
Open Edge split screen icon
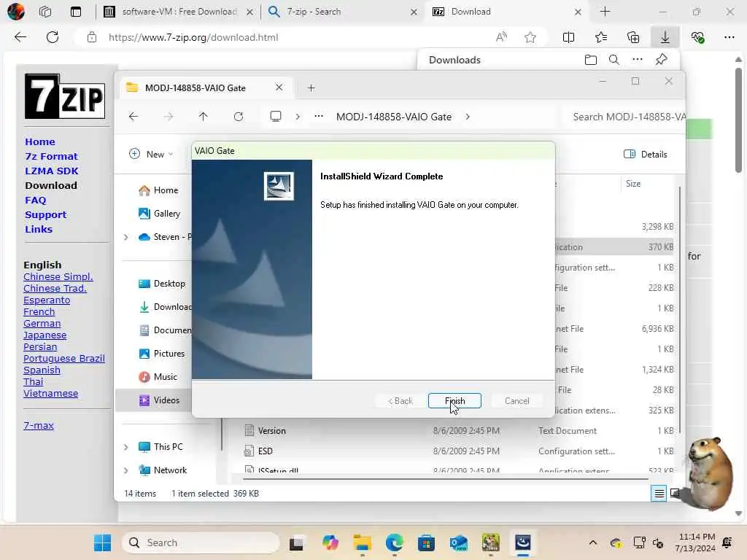point(568,37)
